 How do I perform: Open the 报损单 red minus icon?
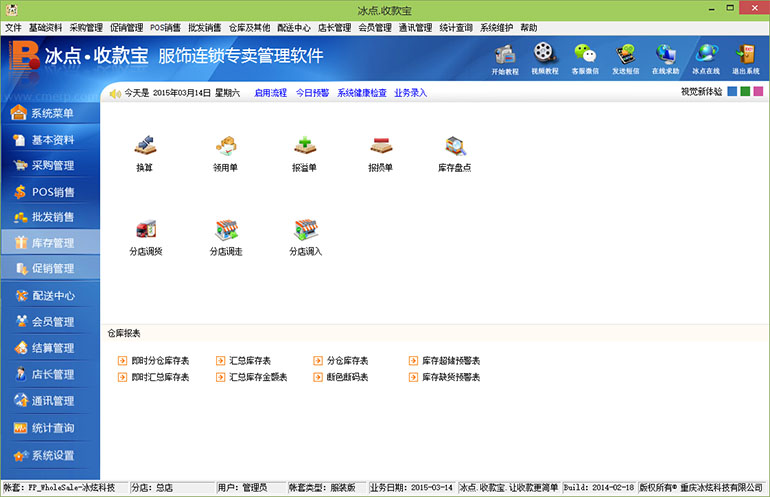point(381,153)
